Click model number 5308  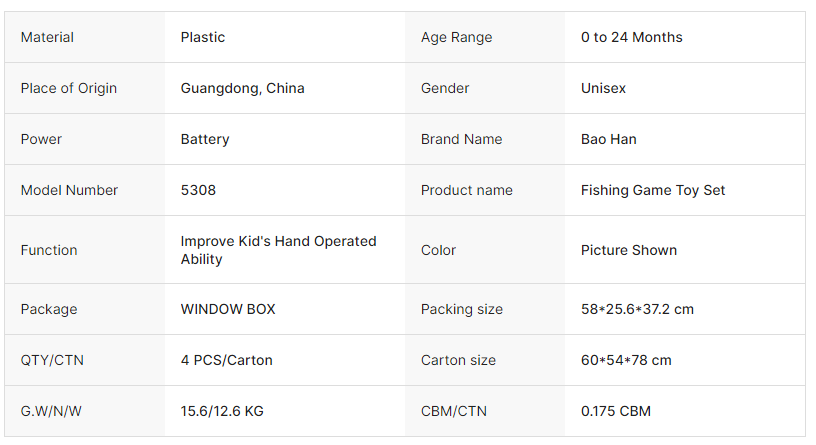tap(198, 190)
